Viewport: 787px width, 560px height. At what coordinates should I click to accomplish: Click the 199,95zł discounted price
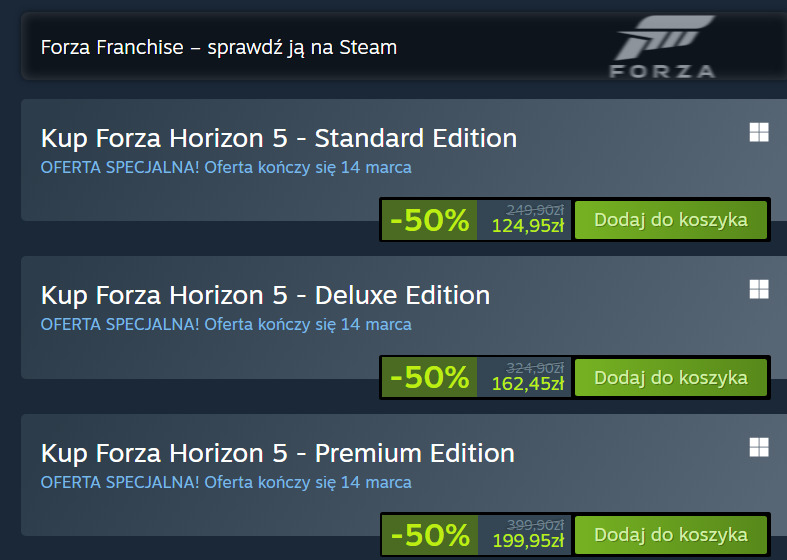(527, 541)
